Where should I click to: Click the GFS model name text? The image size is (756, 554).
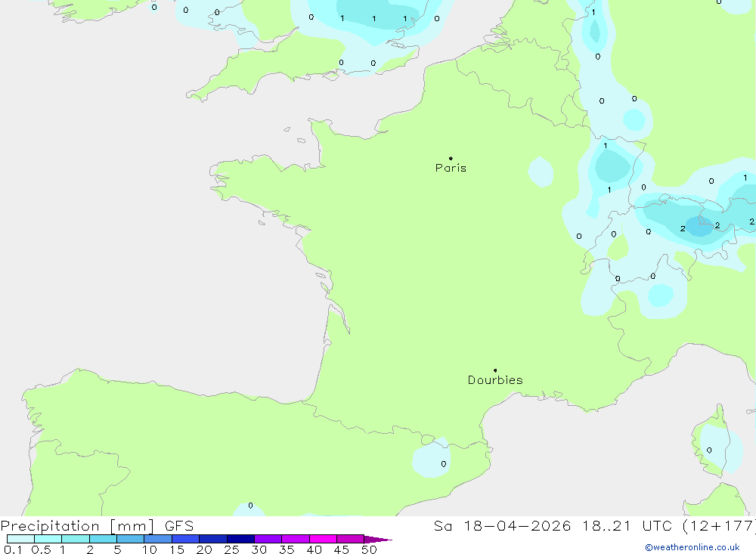coord(179,526)
